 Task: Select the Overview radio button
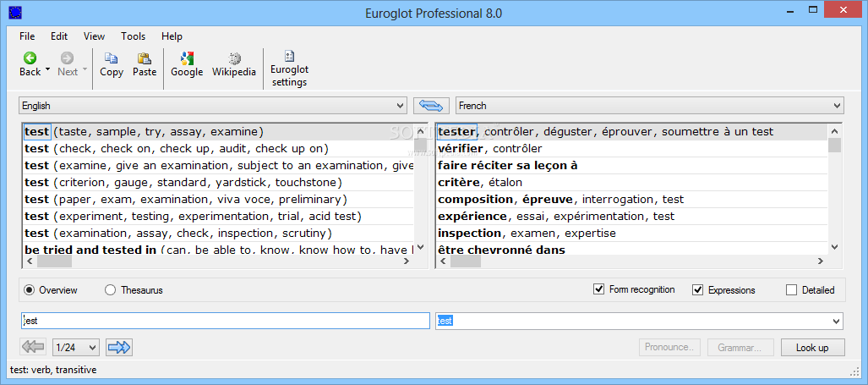pyautogui.click(x=30, y=289)
